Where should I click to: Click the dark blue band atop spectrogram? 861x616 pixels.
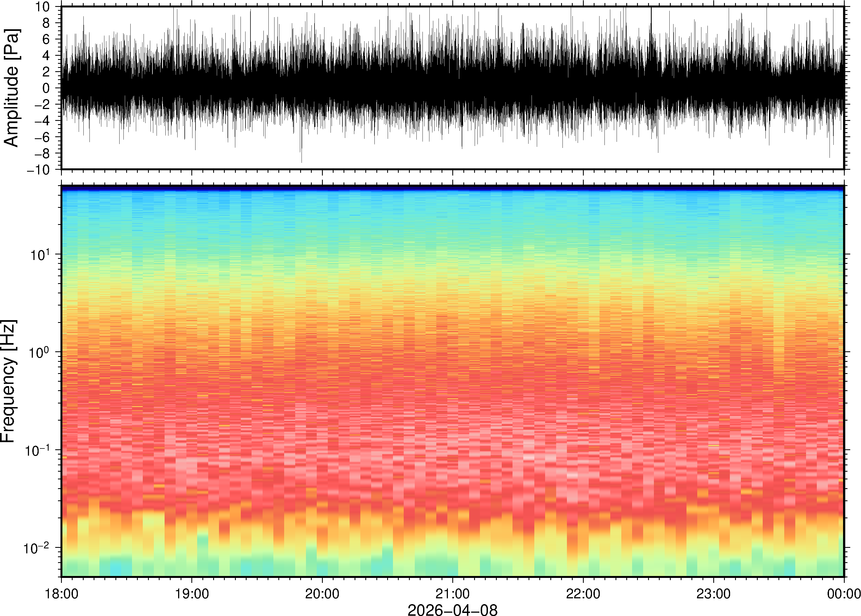(452, 188)
